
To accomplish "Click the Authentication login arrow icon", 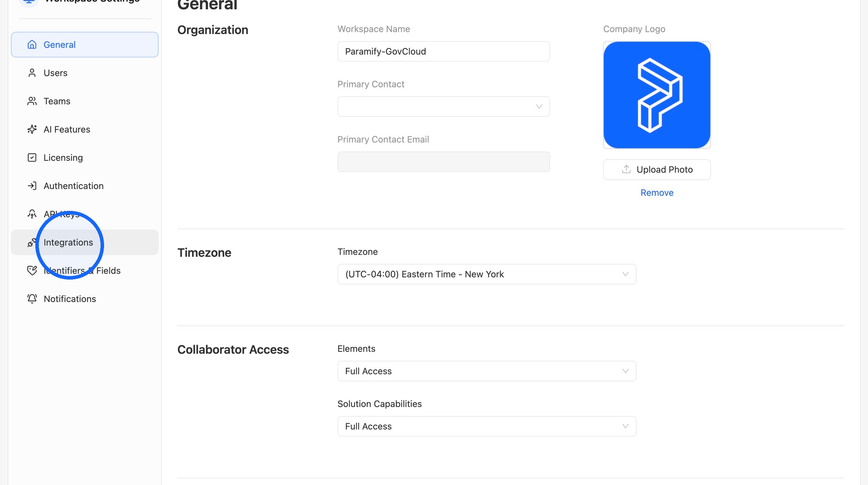I will [32, 186].
